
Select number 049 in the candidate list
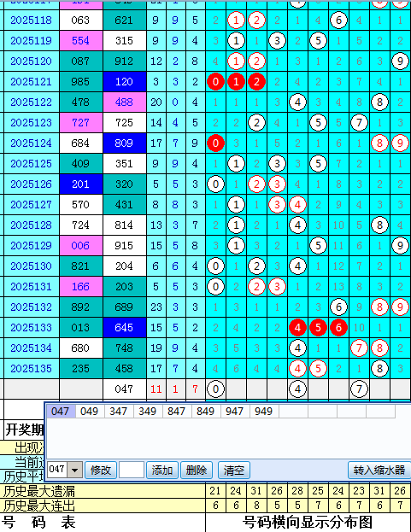click(x=89, y=412)
